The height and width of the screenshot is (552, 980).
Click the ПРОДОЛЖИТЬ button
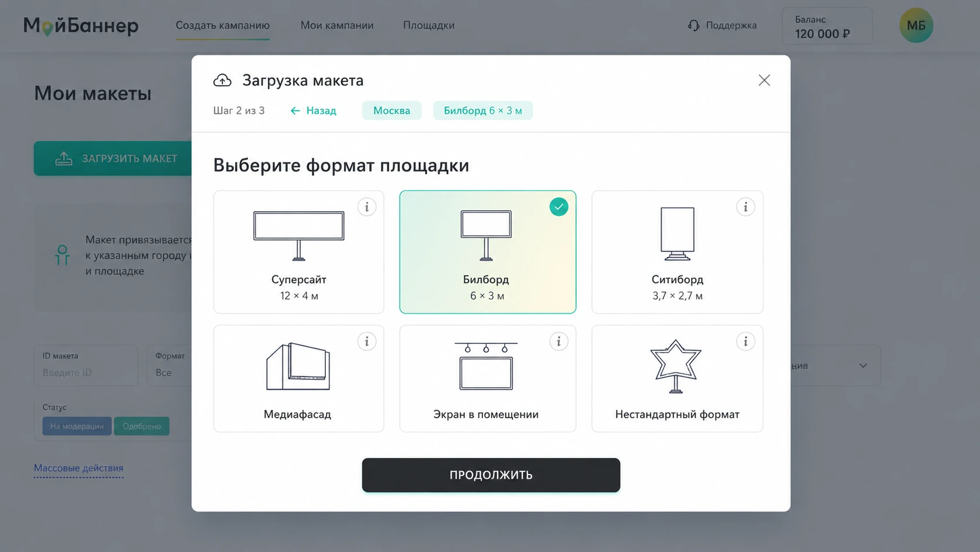click(491, 475)
